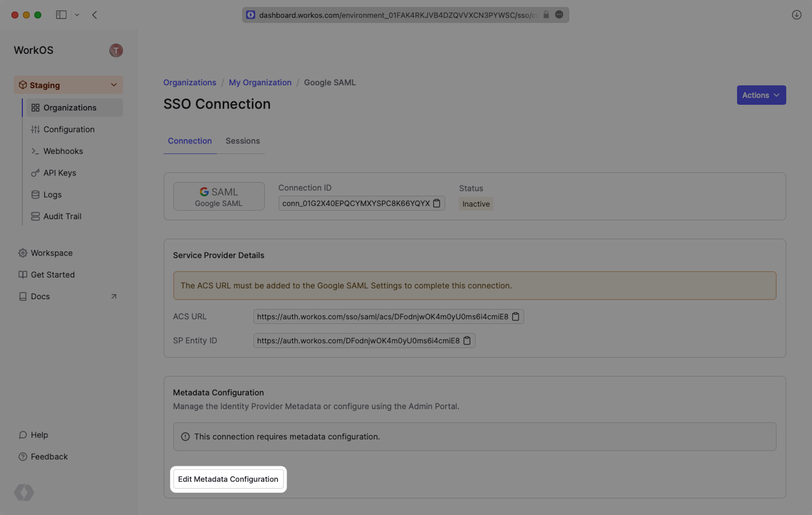Click the browser back arrow
Viewport: 812px width, 515px height.
(95, 15)
